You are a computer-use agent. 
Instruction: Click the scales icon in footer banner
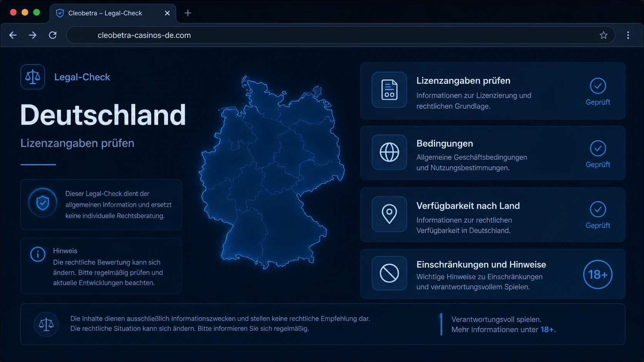click(46, 324)
